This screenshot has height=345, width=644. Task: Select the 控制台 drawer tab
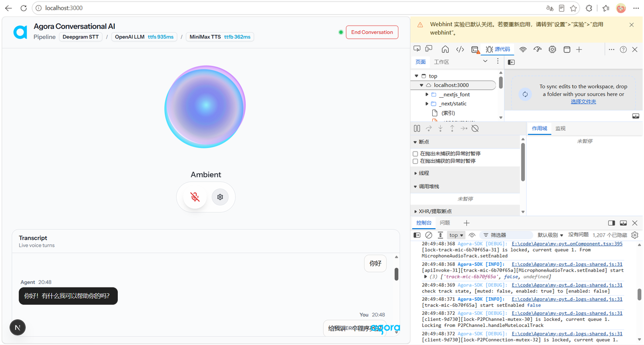tap(424, 223)
